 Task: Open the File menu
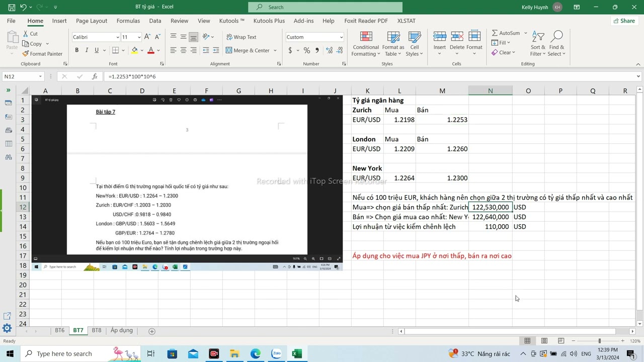coord(11,21)
